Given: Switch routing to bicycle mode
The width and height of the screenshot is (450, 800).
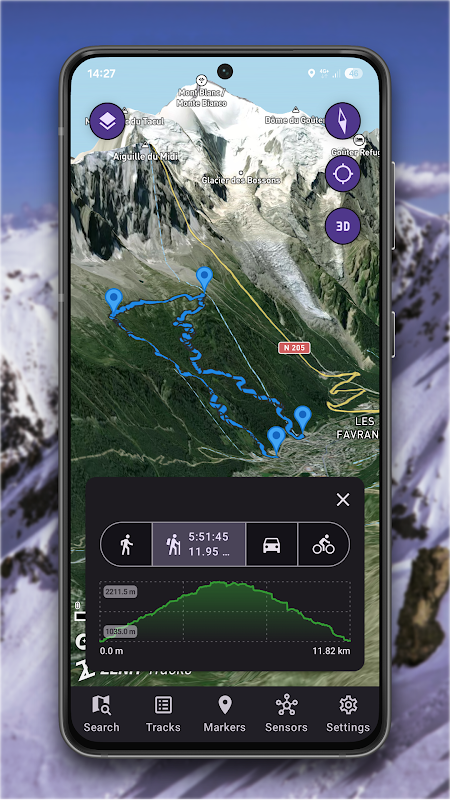Looking at the screenshot, I should click(323, 544).
